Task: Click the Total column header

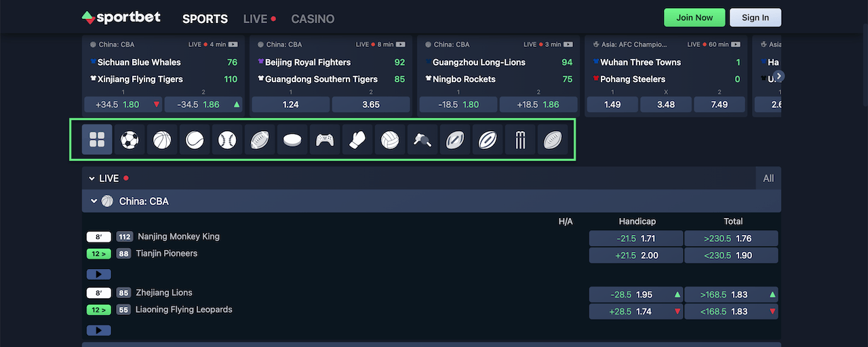Action: pos(733,221)
